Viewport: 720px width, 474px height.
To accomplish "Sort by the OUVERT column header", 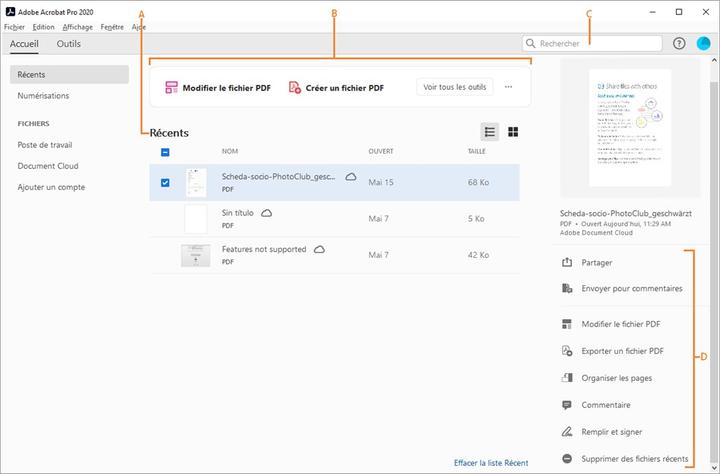I will [381, 151].
